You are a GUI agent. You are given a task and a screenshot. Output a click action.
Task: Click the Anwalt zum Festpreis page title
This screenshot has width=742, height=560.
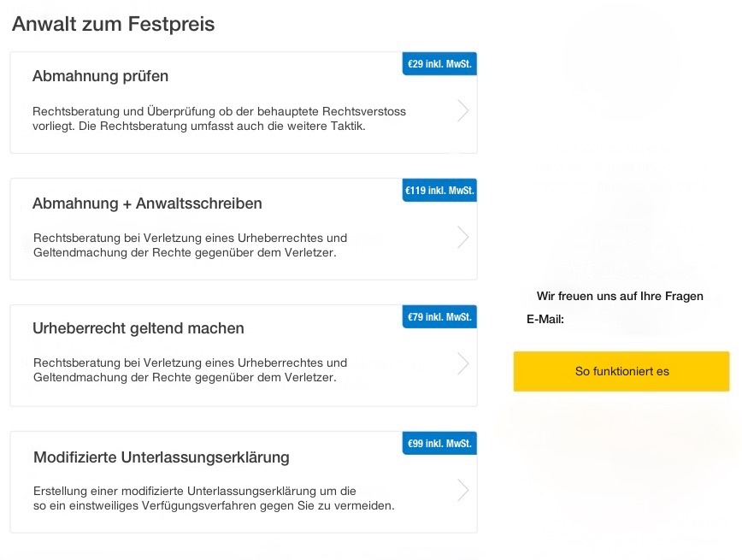(x=114, y=24)
